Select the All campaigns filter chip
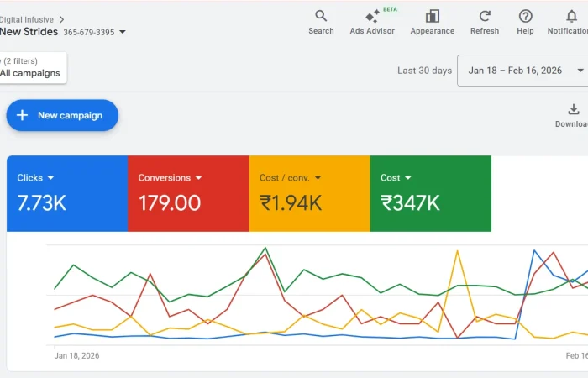588x378 pixels. click(x=30, y=73)
